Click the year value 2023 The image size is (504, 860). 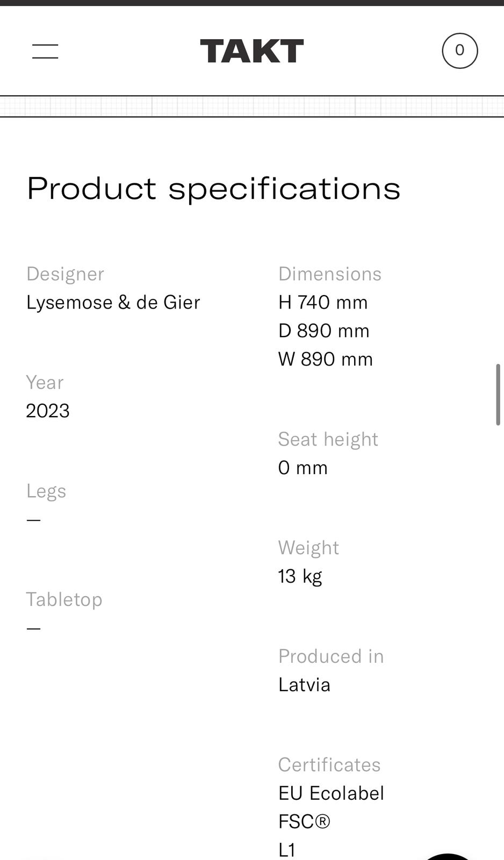point(48,411)
